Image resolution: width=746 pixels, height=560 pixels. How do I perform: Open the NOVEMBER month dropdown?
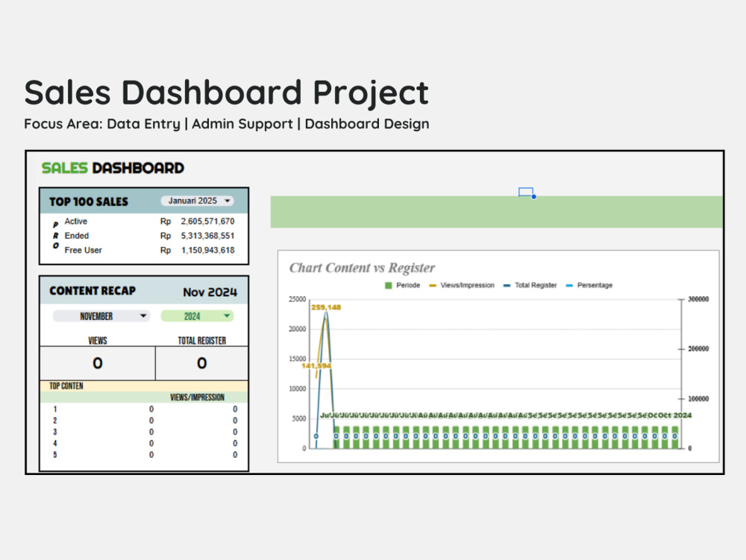[x=101, y=316]
